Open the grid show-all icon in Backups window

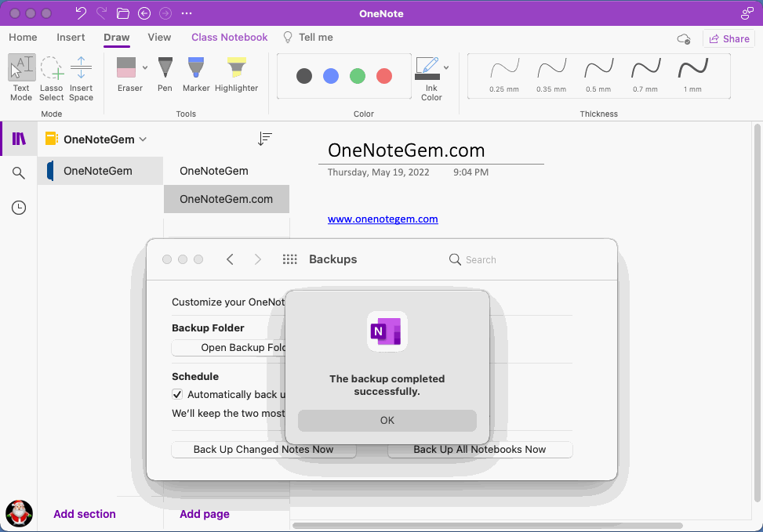pyautogui.click(x=290, y=259)
